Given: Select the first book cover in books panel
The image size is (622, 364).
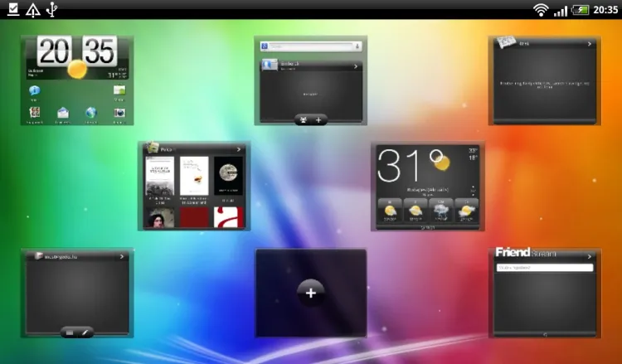Looking at the screenshot, I should click(x=160, y=176).
